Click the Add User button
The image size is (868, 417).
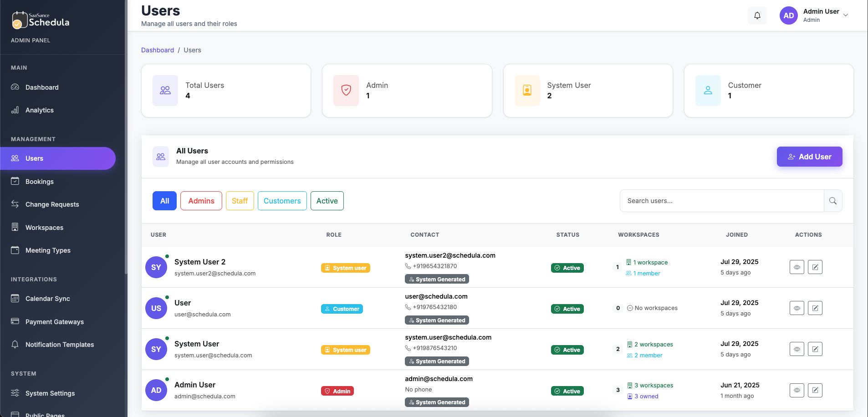(809, 157)
